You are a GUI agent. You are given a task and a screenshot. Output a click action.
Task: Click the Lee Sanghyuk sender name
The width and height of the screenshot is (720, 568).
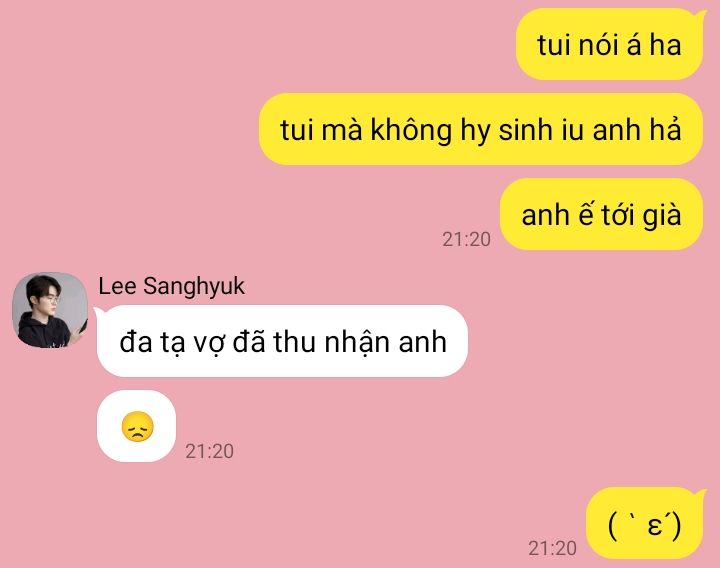[171, 286]
